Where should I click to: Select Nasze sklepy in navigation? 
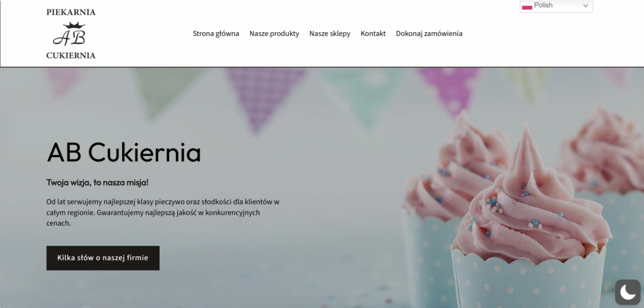(330, 34)
